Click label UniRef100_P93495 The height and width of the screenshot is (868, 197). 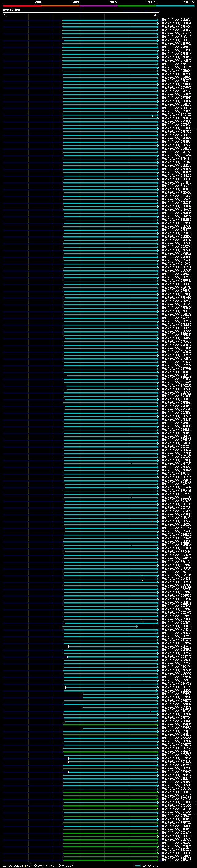point(176,484)
